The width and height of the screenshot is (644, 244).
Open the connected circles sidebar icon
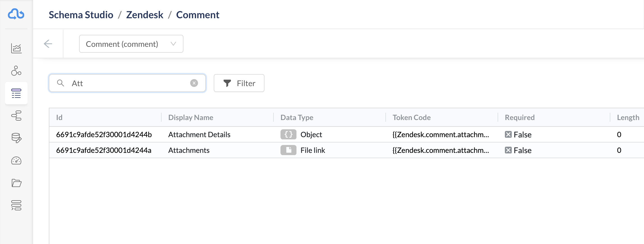(16, 71)
